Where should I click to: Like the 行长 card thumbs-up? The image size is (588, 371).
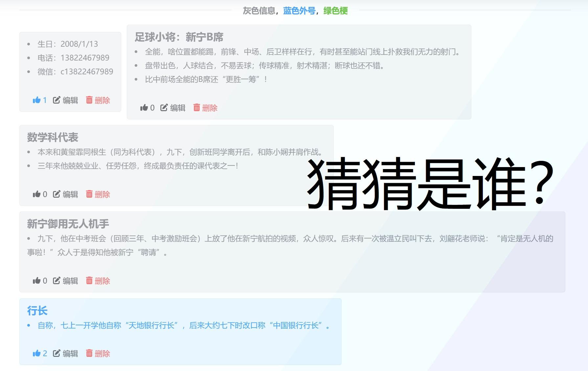click(x=36, y=353)
